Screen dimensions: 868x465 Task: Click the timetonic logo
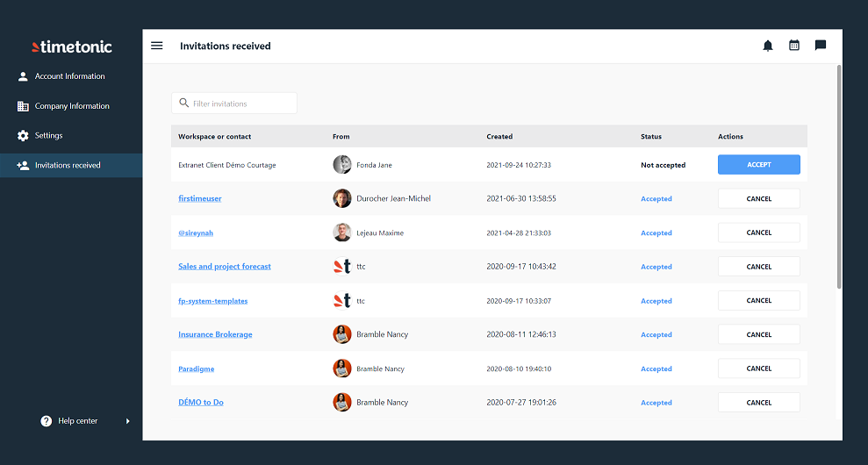tap(71, 47)
